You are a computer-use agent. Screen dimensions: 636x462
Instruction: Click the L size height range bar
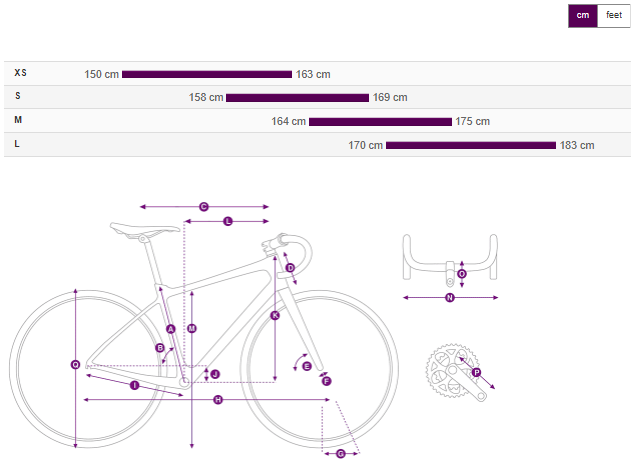coord(470,145)
